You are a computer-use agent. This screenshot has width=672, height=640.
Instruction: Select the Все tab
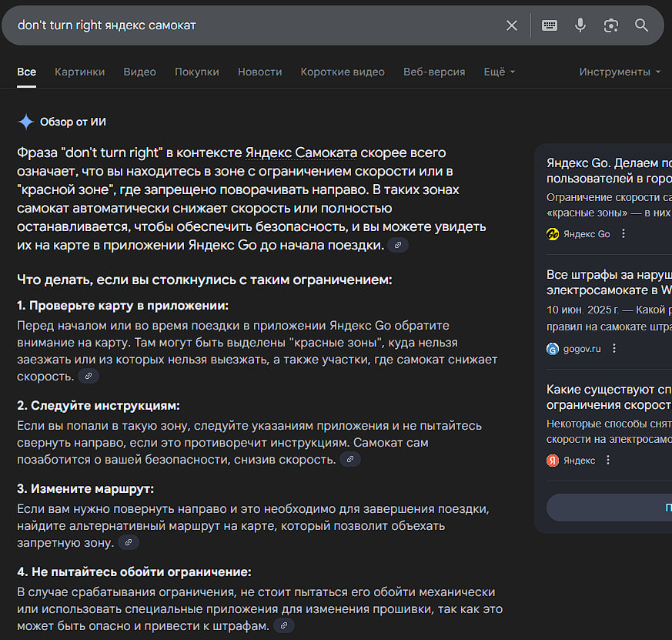click(27, 72)
